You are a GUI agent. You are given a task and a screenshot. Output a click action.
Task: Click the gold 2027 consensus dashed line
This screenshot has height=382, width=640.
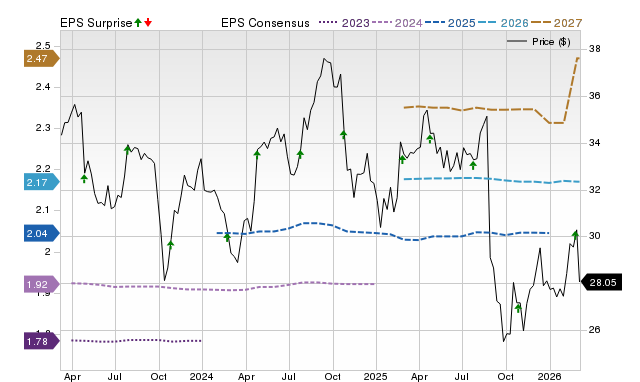click(490, 109)
